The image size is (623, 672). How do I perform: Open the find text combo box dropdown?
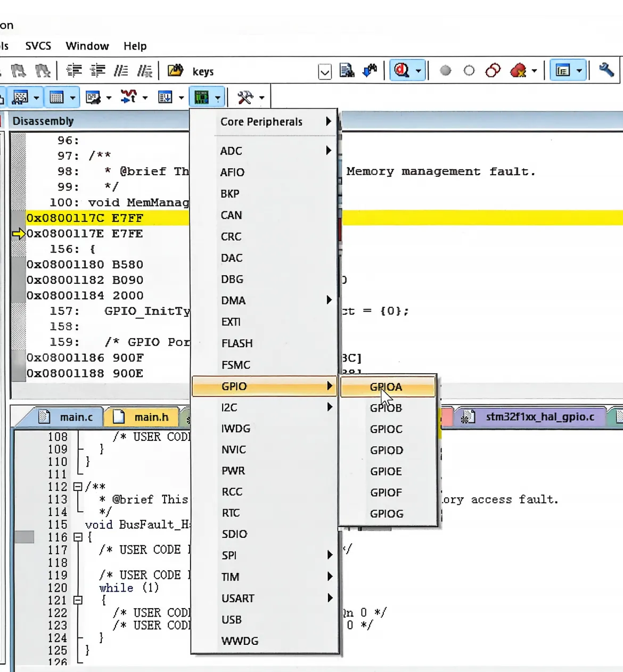pyautogui.click(x=325, y=71)
